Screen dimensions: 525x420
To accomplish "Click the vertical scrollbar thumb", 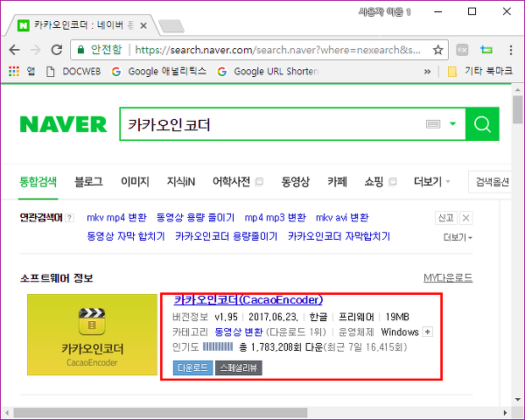I will 518,109.
